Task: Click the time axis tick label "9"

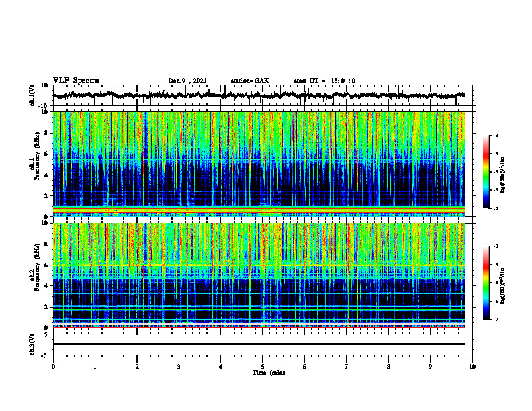Action: click(430, 367)
